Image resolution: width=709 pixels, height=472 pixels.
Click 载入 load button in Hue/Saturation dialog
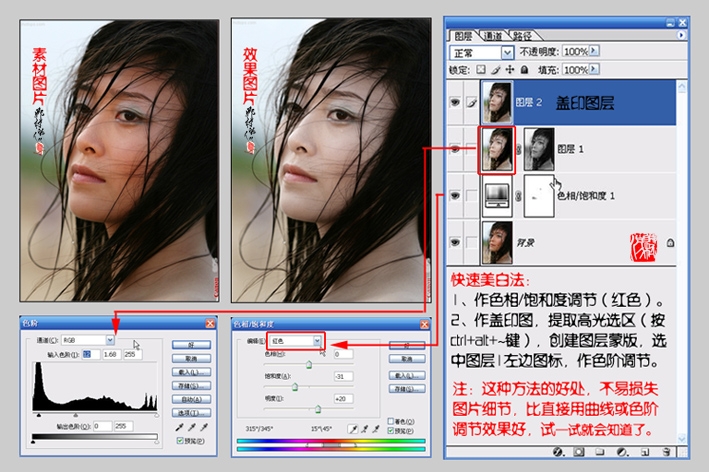point(407,375)
